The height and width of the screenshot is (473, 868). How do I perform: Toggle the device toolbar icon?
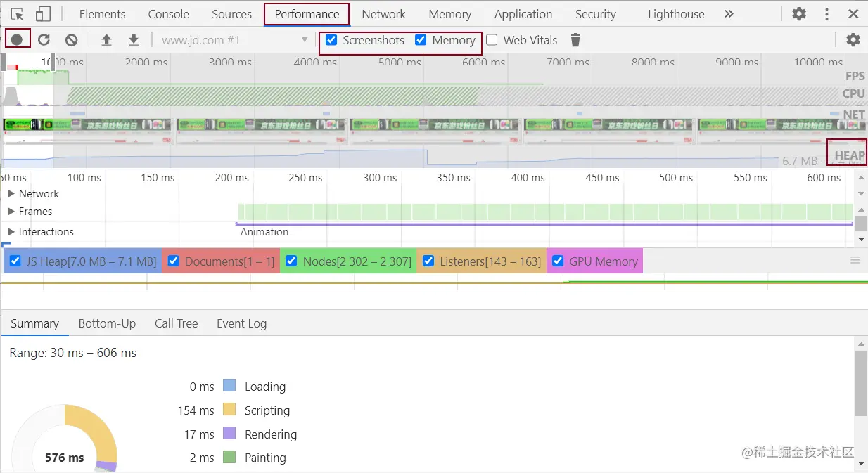43,14
